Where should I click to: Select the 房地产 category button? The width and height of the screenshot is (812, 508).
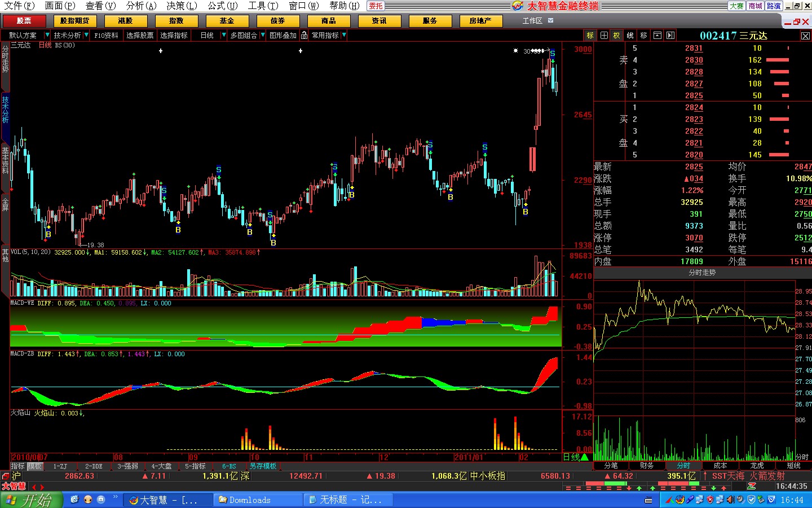480,21
